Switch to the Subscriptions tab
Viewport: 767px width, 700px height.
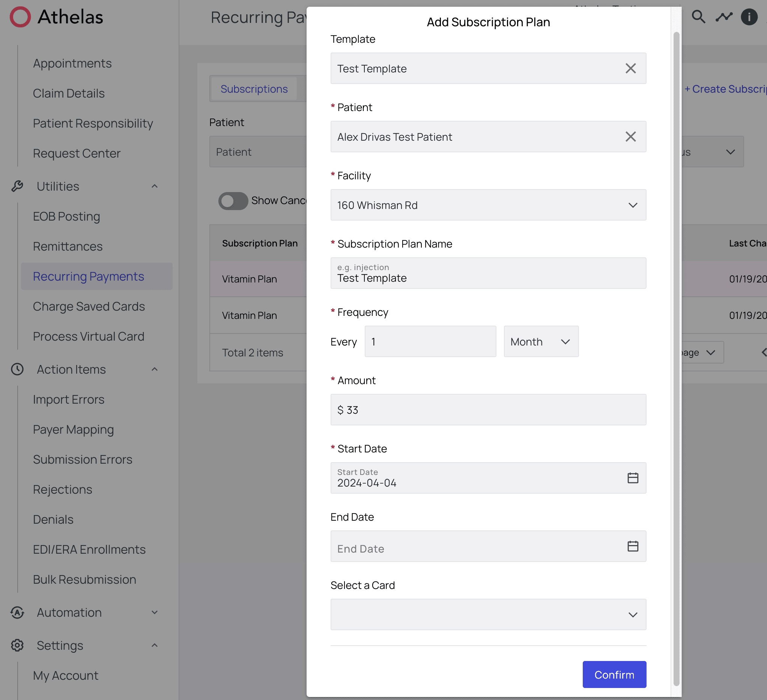point(254,89)
